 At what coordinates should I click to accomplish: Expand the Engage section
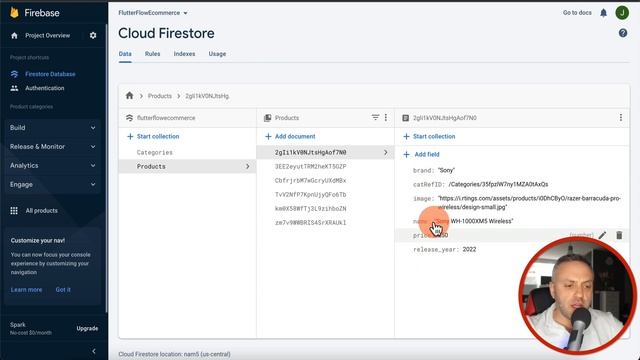click(x=53, y=184)
